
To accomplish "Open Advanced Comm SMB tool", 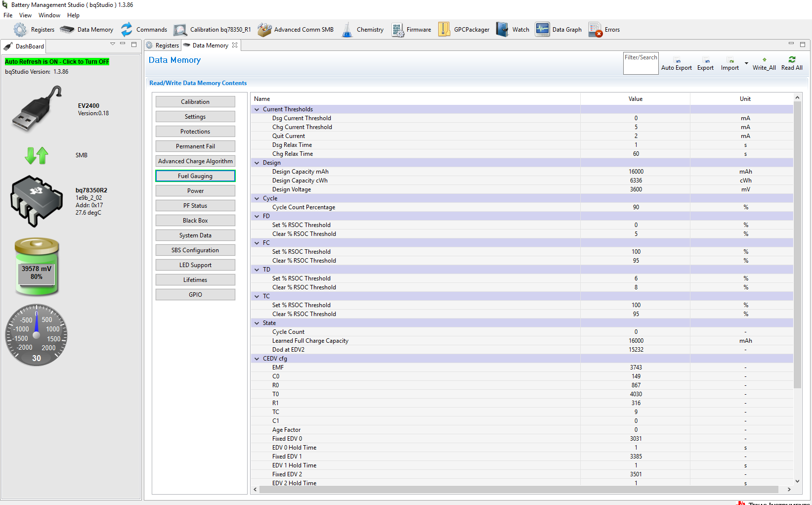I will [x=264, y=30].
